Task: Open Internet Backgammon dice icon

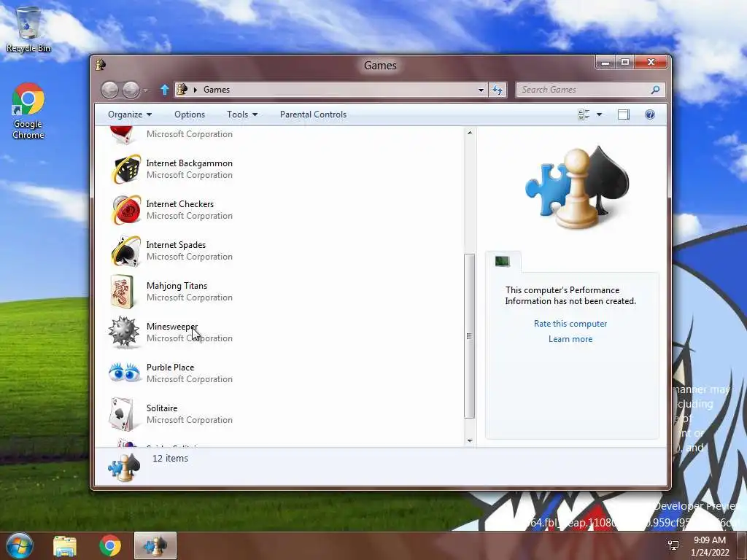Action: [126, 168]
